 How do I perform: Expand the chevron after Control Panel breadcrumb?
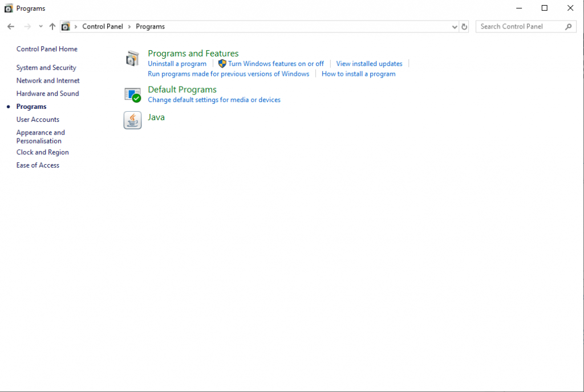click(129, 27)
